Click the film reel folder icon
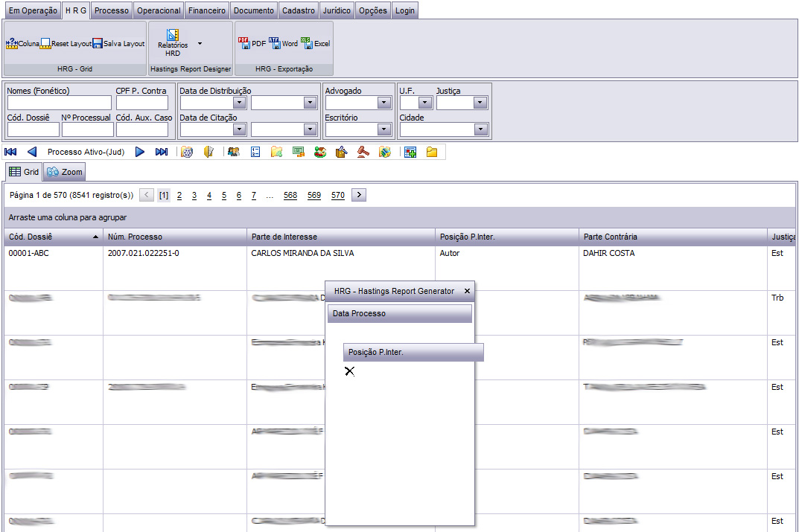 pyautogui.click(x=187, y=152)
